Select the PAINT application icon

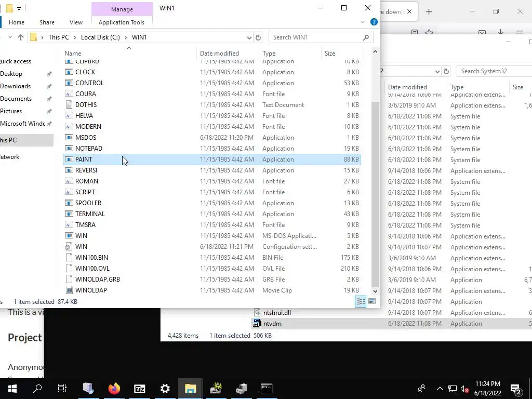point(69,159)
